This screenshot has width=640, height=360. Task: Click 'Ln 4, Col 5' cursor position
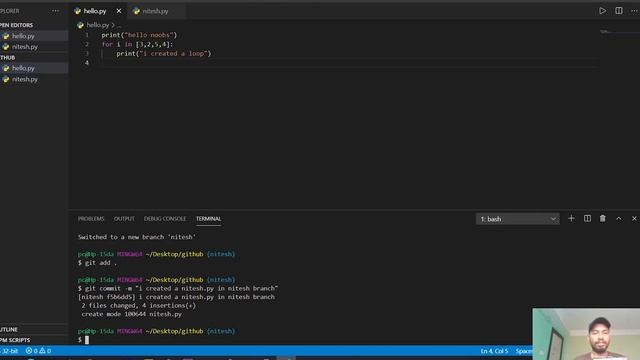click(494, 351)
